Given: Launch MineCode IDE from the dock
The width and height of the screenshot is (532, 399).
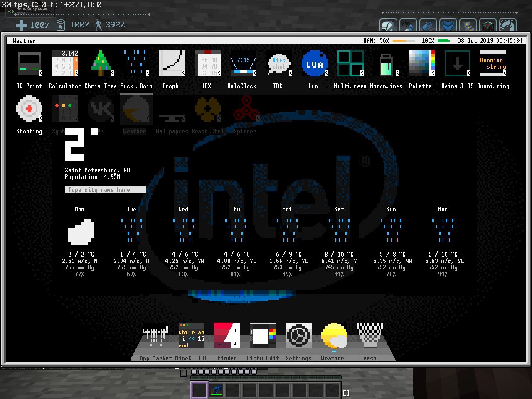Looking at the screenshot, I should click(192, 335).
